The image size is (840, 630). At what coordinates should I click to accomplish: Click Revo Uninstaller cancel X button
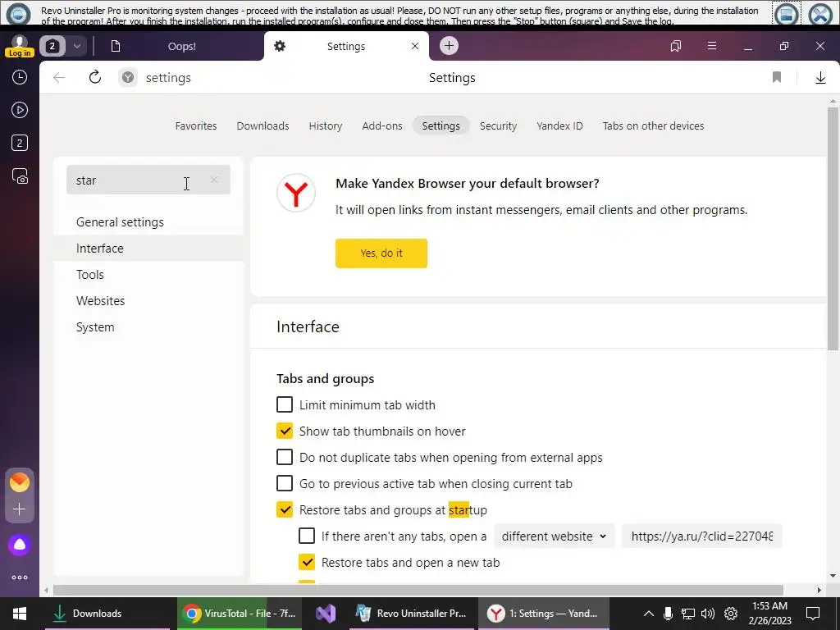[820, 13]
